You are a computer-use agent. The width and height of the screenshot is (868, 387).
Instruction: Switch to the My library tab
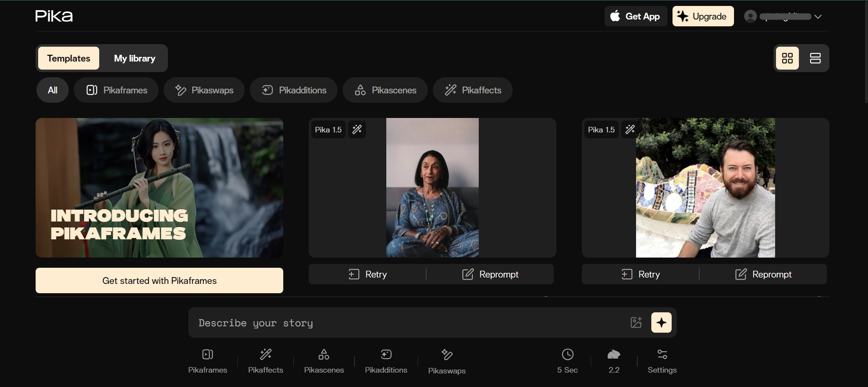pos(134,58)
